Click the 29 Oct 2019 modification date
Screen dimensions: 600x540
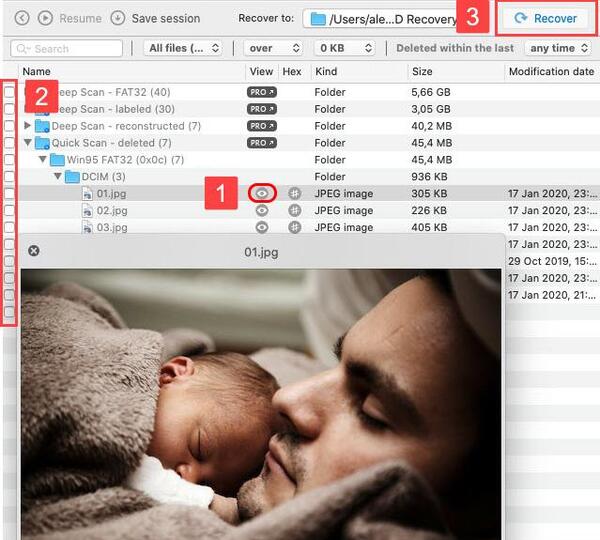click(x=552, y=261)
